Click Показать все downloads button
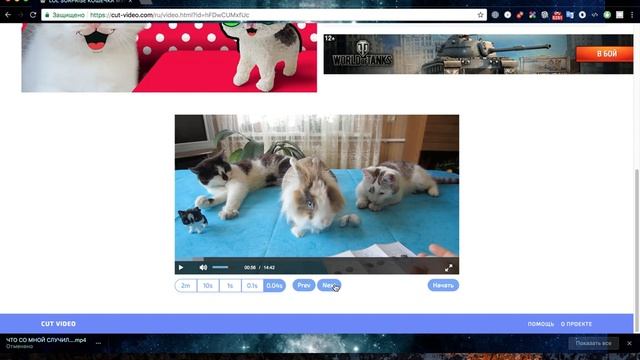Screen dimensions: 640x360 tap(593, 343)
